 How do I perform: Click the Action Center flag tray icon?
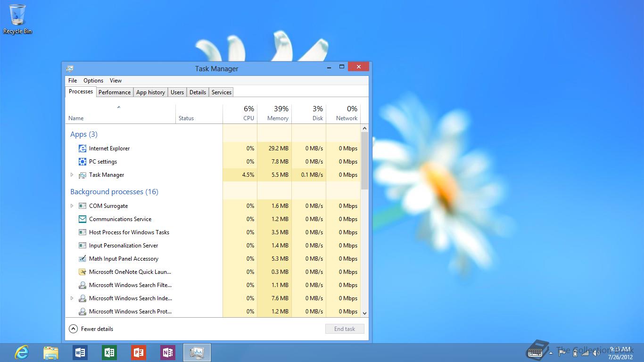562,353
